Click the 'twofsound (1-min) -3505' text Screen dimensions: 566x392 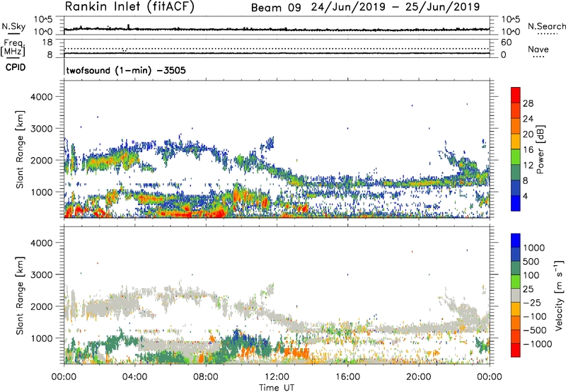[126, 70]
